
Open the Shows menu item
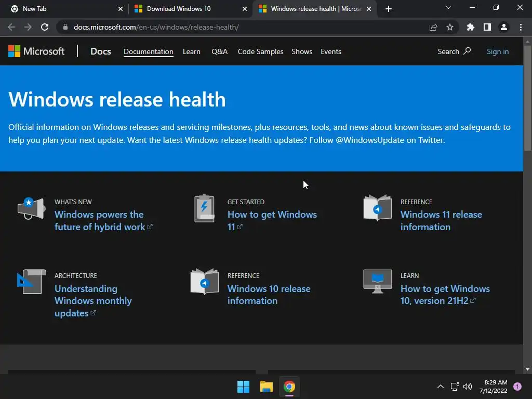pyautogui.click(x=302, y=51)
